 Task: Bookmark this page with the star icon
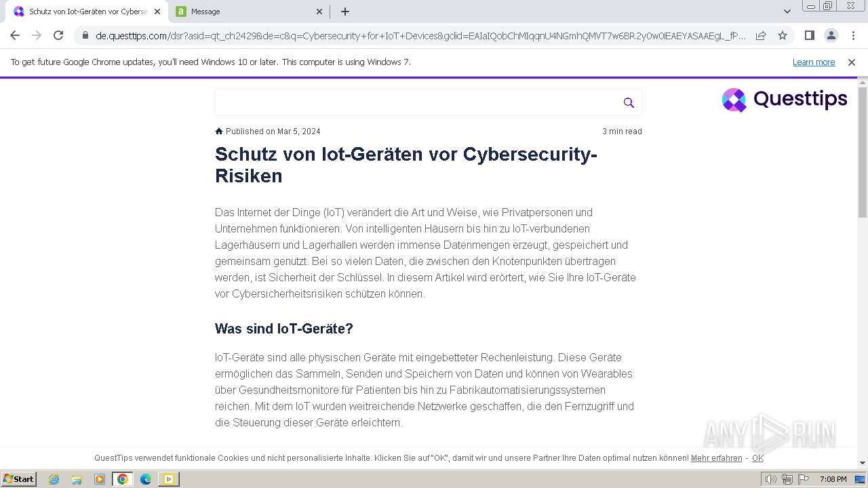[x=783, y=35]
